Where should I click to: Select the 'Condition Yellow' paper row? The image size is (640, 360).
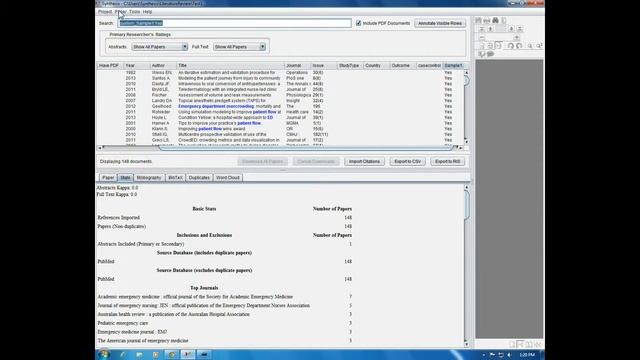280,118
